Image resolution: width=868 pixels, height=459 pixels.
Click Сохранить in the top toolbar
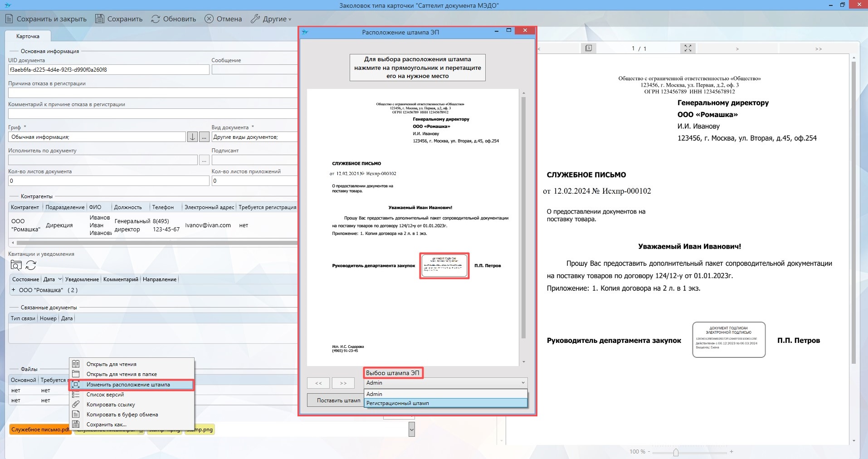119,19
